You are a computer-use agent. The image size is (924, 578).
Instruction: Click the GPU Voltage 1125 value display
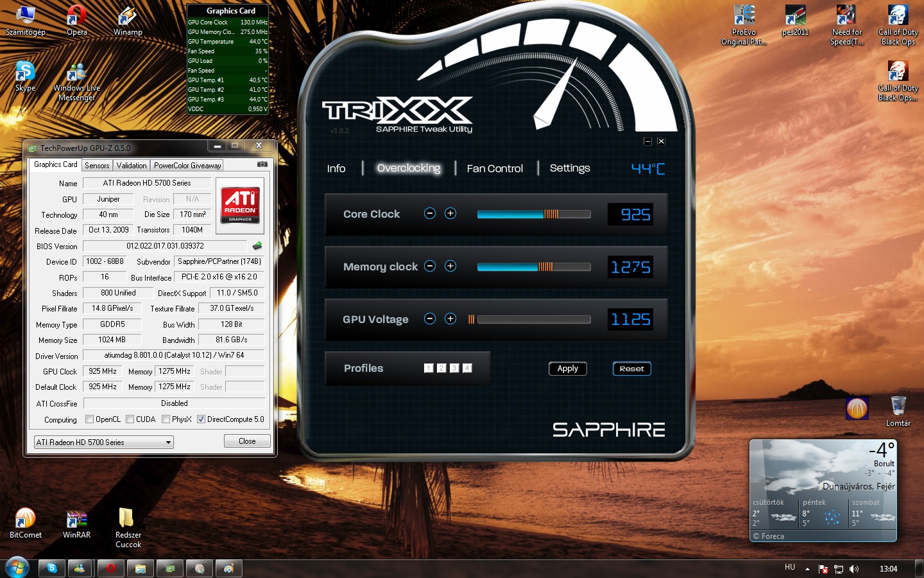tap(630, 319)
